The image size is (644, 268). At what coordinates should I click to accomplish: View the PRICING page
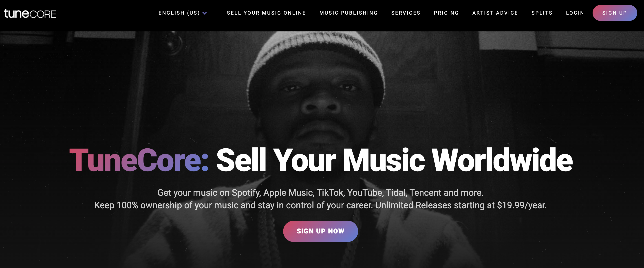click(446, 13)
